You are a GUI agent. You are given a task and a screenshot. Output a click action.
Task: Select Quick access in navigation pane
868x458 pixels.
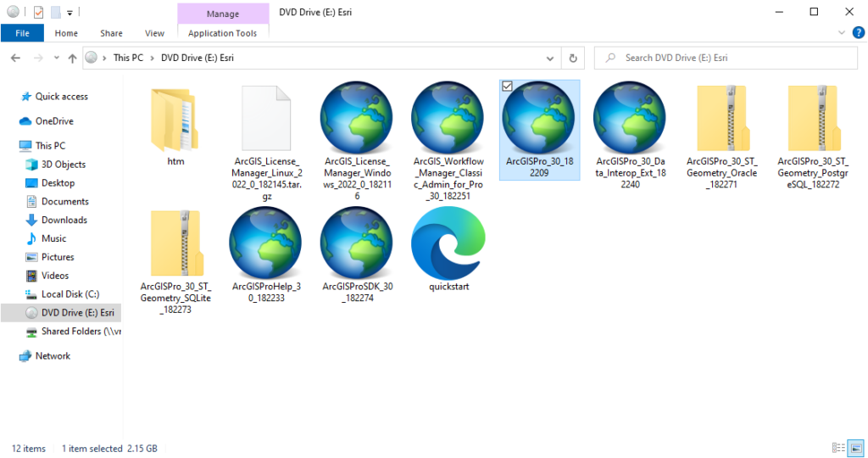61,97
